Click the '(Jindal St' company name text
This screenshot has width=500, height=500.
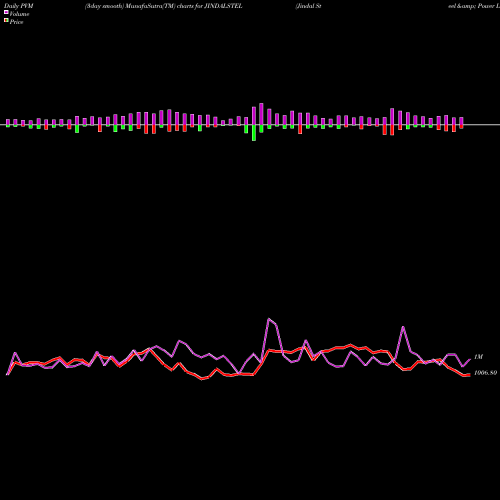(x=308, y=6)
